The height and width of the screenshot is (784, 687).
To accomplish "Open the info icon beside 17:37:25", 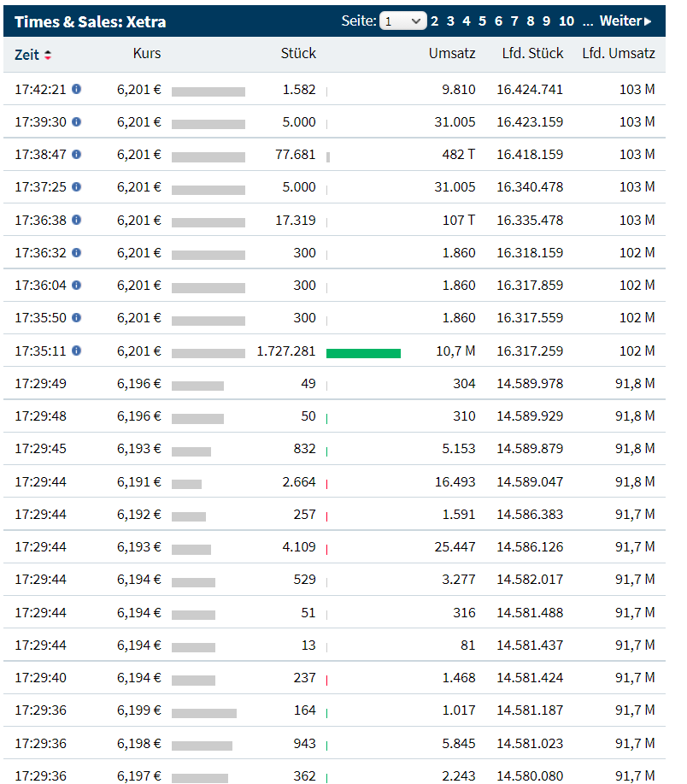I will [77, 187].
